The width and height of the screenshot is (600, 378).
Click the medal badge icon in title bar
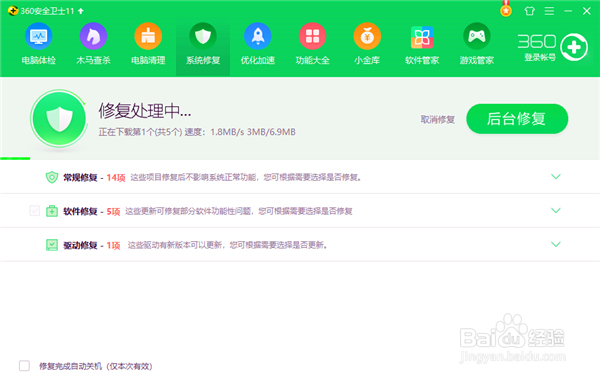506,10
